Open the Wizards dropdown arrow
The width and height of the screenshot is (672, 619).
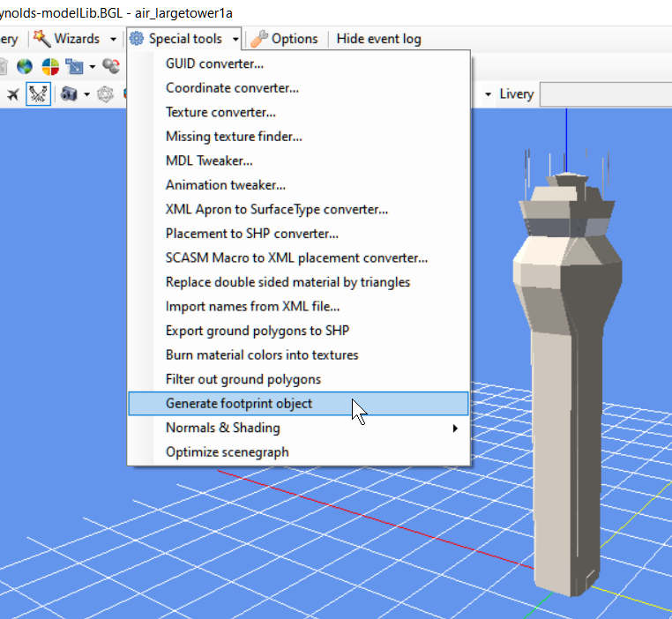point(113,39)
